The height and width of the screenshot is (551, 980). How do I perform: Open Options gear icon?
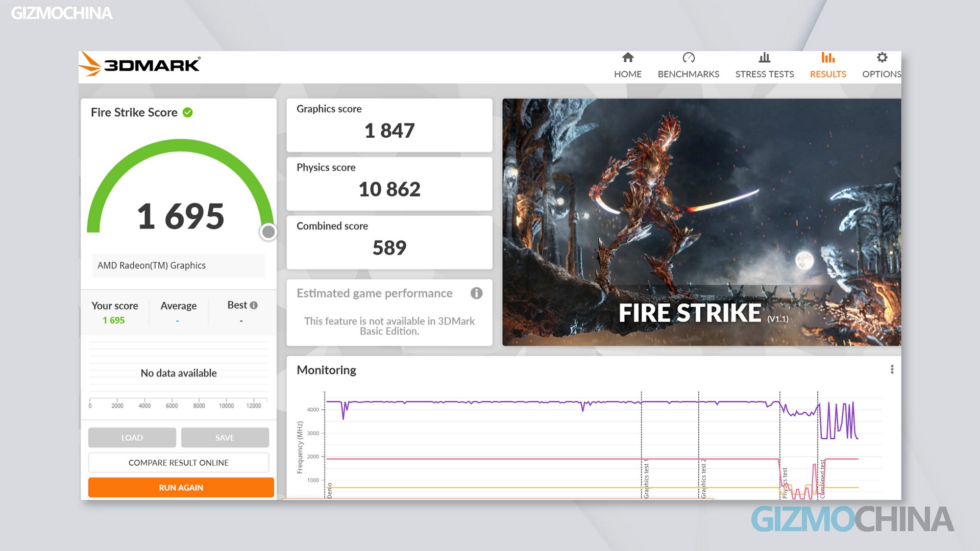[881, 58]
